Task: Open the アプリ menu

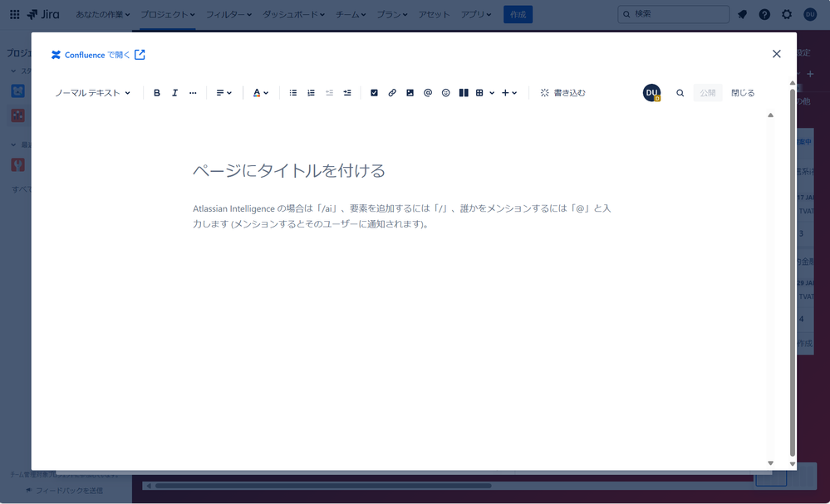Action: coord(476,14)
